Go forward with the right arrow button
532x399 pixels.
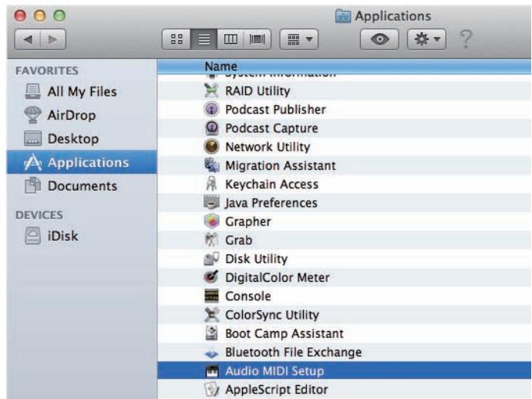[x=53, y=39]
